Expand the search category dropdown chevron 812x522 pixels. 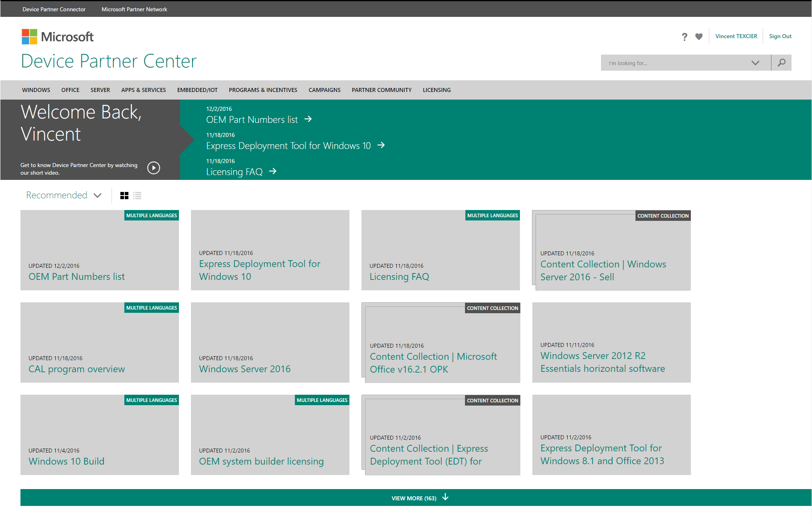(x=755, y=63)
